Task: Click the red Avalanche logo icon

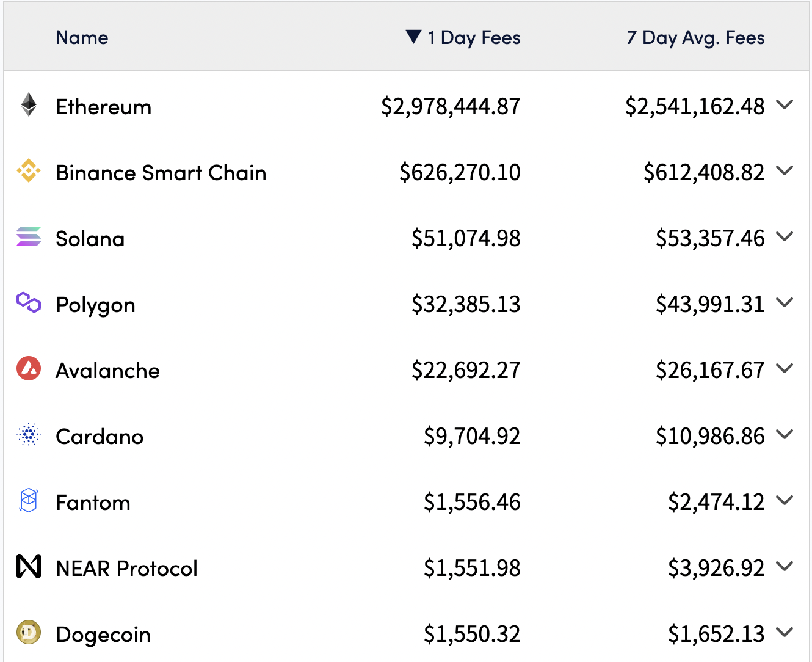Action: 29,369
